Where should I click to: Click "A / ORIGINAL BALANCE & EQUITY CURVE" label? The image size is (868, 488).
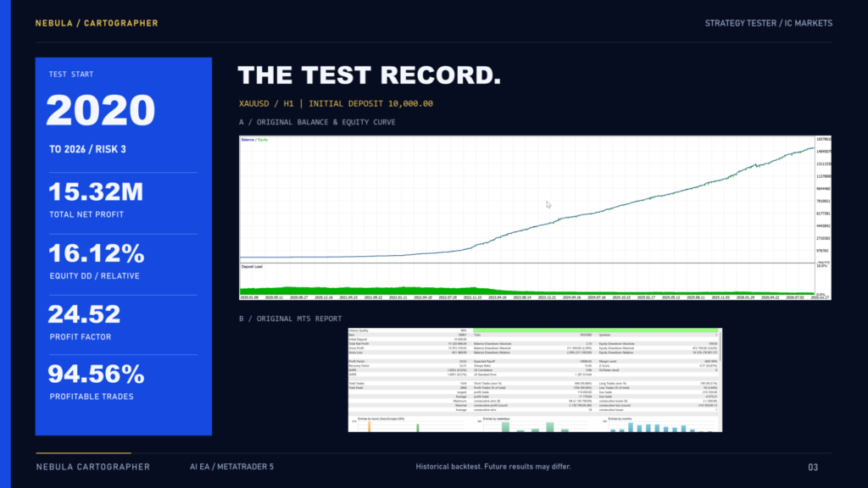coord(317,122)
